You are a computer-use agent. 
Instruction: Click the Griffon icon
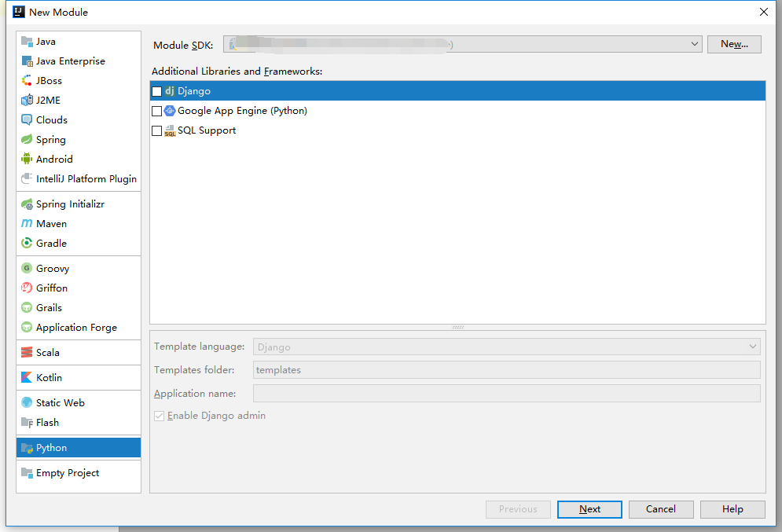click(x=27, y=288)
